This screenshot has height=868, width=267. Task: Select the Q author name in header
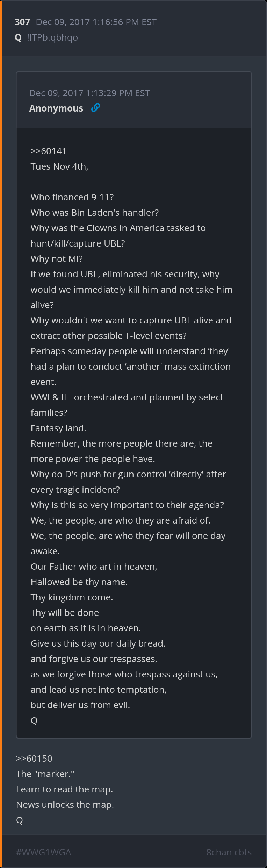[19, 37]
